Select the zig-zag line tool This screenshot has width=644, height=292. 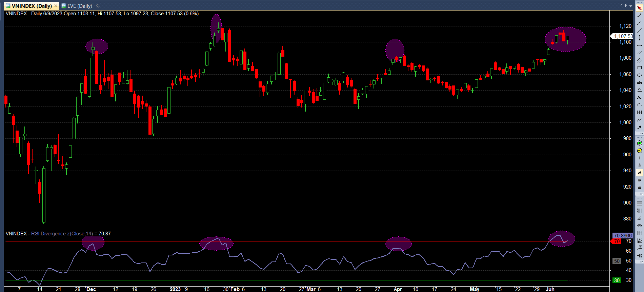(639, 120)
